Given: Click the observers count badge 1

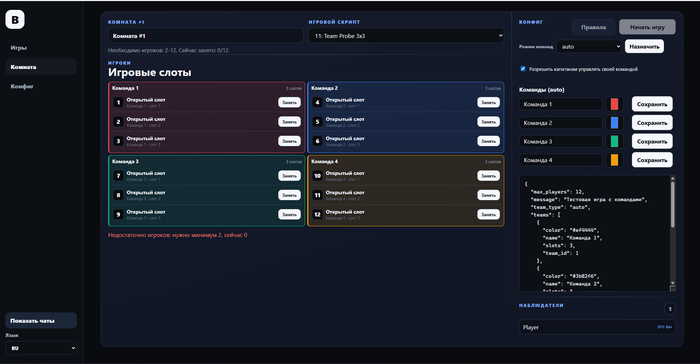Looking at the screenshot, I should pyautogui.click(x=670, y=309).
